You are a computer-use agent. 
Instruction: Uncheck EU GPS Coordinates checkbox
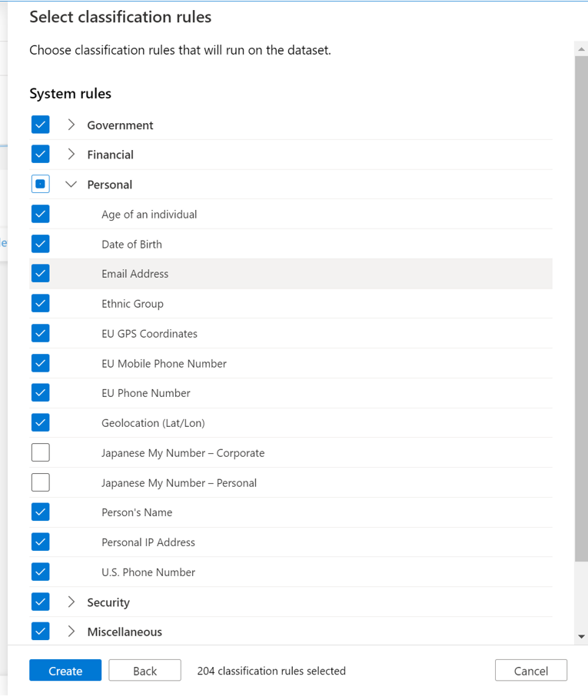pos(40,333)
